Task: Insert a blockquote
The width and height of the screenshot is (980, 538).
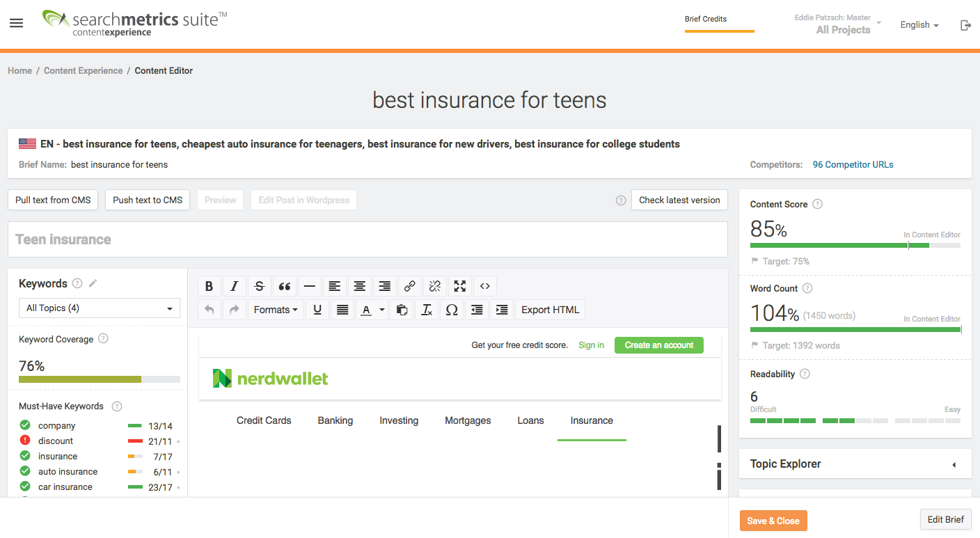Action: pyautogui.click(x=285, y=285)
